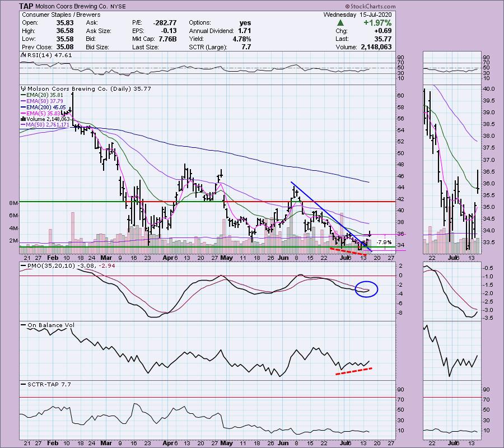Click the Annual Dividend value 1.71
Viewport: 504px width, 448px height.
245,31
